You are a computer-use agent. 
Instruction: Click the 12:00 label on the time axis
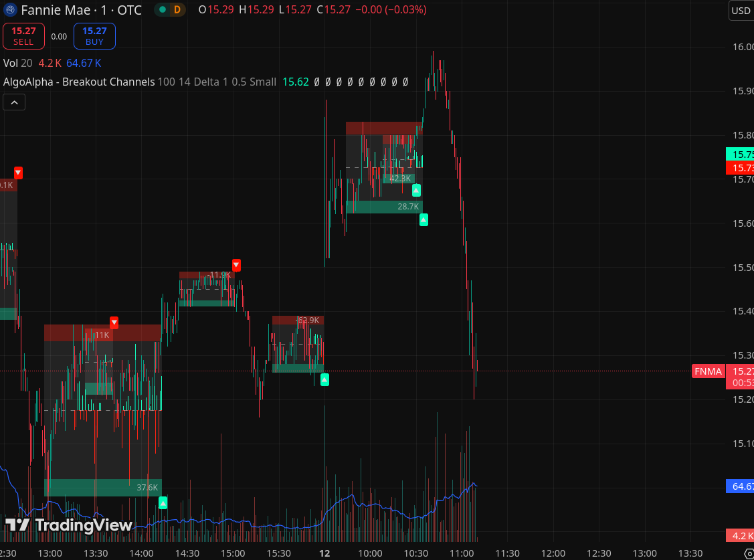(x=553, y=553)
